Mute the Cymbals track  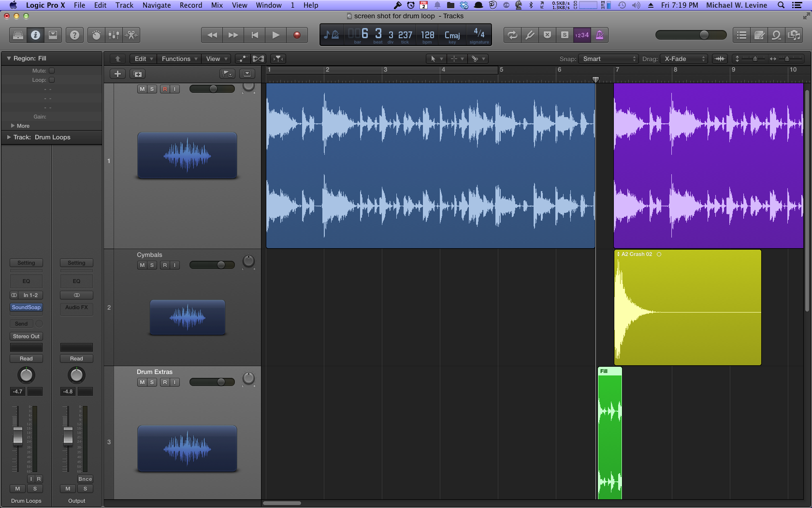pos(142,265)
